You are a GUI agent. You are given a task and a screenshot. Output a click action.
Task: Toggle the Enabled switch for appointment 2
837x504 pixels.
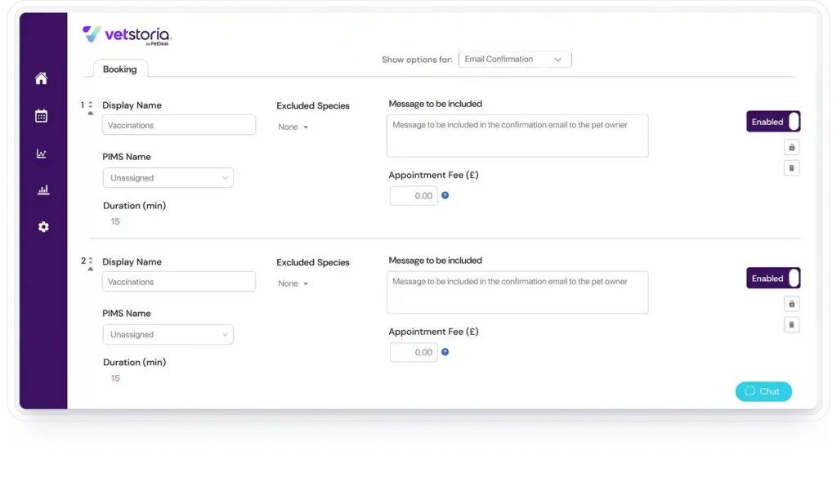(x=773, y=279)
